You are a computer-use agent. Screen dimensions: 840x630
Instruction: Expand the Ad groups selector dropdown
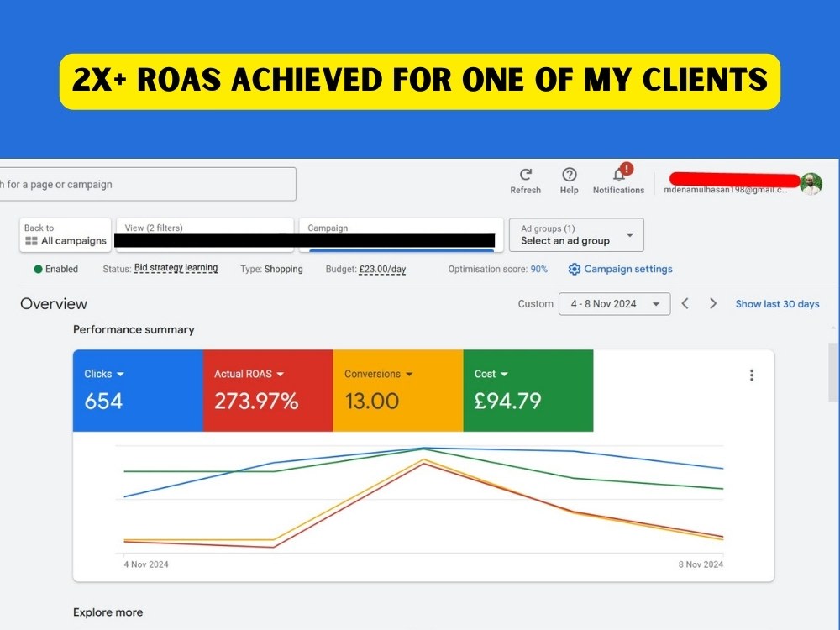tap(576, 234)
